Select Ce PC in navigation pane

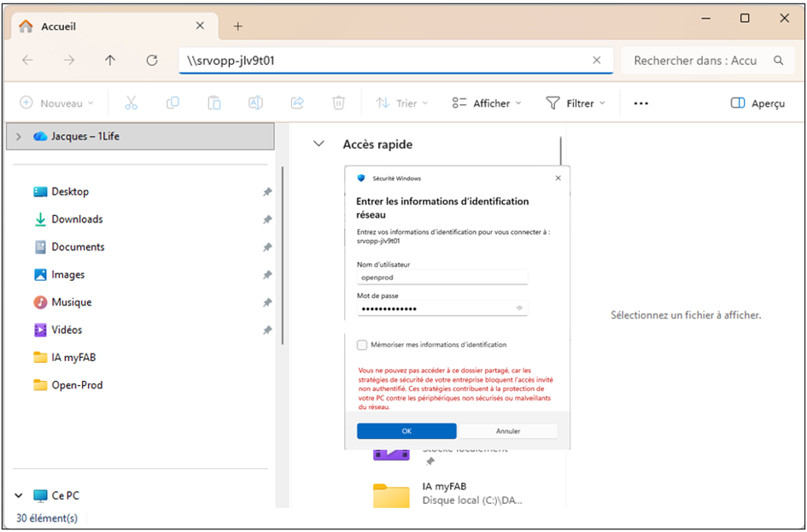[56, 496]
